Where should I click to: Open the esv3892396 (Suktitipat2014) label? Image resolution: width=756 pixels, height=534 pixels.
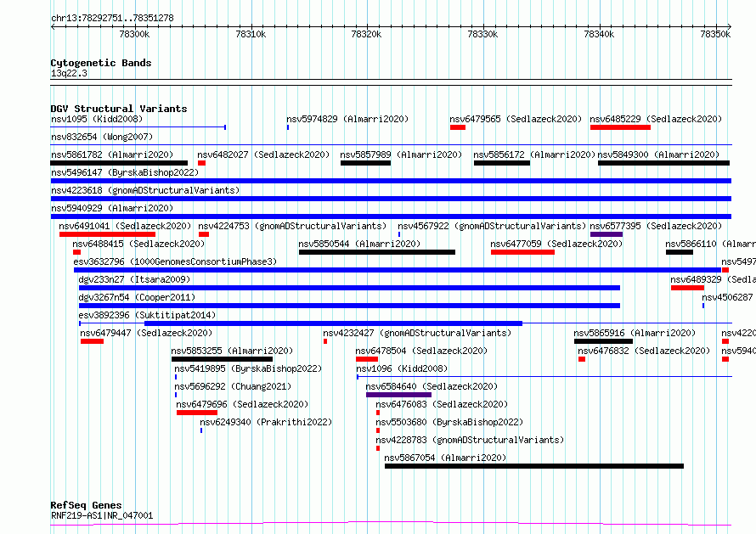coord(147,315)
